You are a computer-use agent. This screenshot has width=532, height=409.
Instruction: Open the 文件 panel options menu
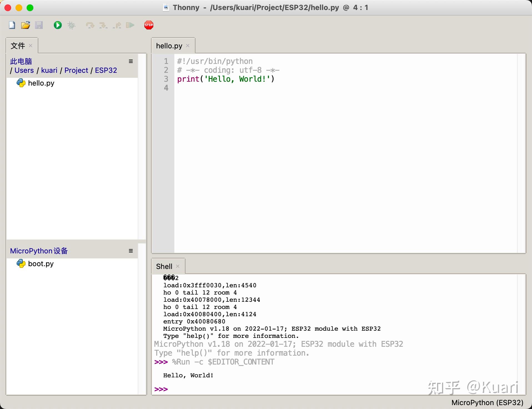click(x=130, y=61)
